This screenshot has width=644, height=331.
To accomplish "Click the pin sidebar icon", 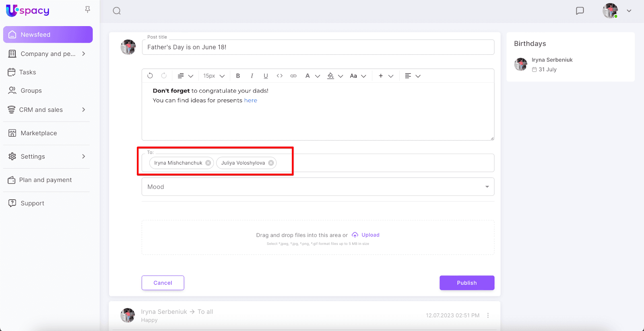I will coord(87,9).
